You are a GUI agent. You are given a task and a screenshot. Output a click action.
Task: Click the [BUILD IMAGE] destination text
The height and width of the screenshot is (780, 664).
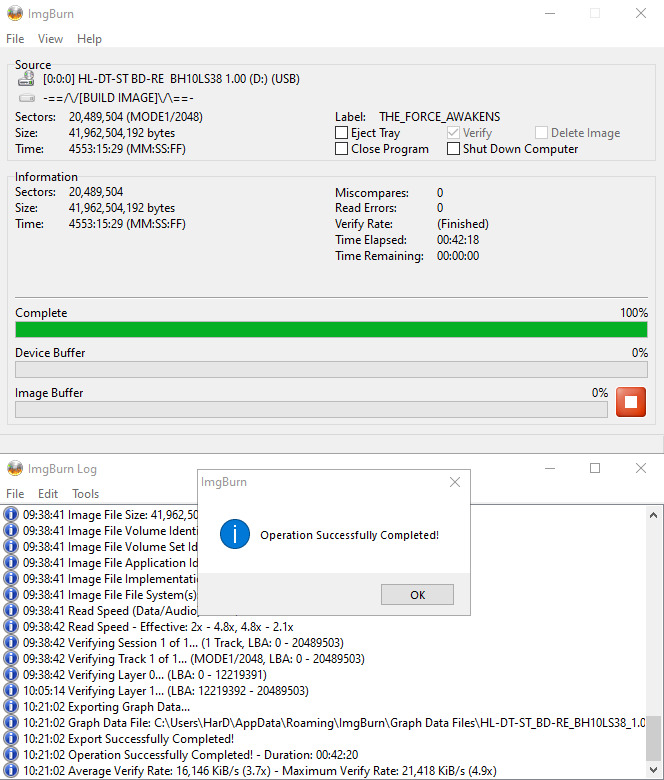118,98
